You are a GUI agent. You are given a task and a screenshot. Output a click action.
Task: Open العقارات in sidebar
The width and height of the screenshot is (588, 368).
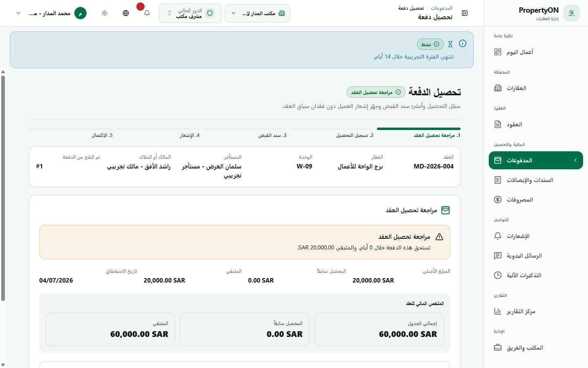click(536, 88)
